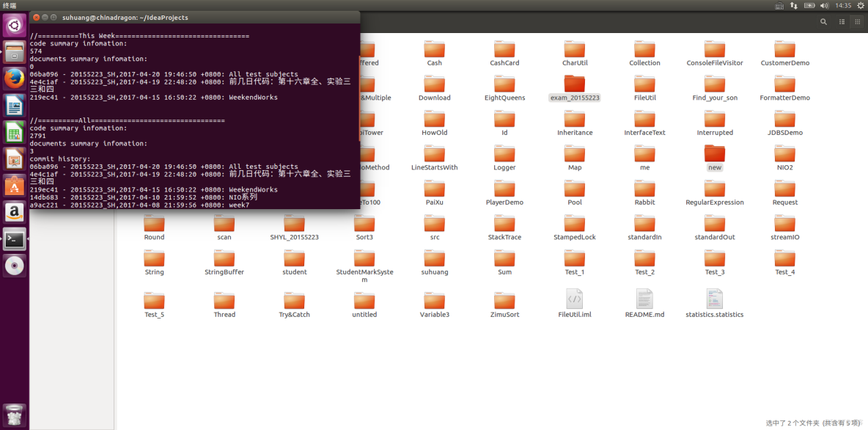868x430 pixels.
Task: Open the sound volume indicator
Action: coord(824,5)
